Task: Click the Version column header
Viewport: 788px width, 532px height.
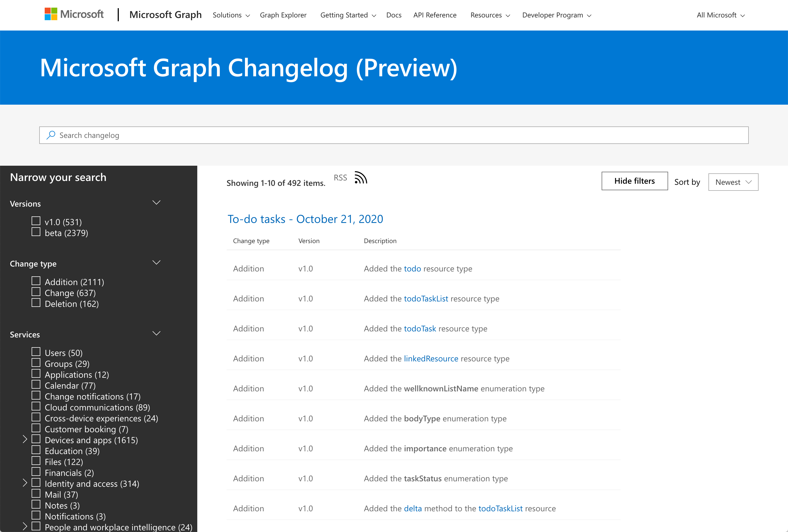Action: click(x=309, y=241)
